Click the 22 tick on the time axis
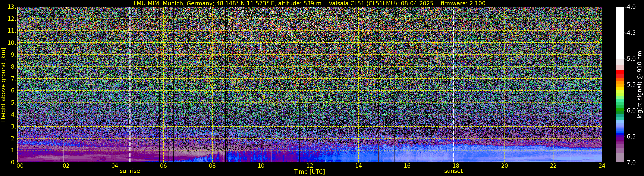Viewport: 644px width, 176px height. [553, 166]
